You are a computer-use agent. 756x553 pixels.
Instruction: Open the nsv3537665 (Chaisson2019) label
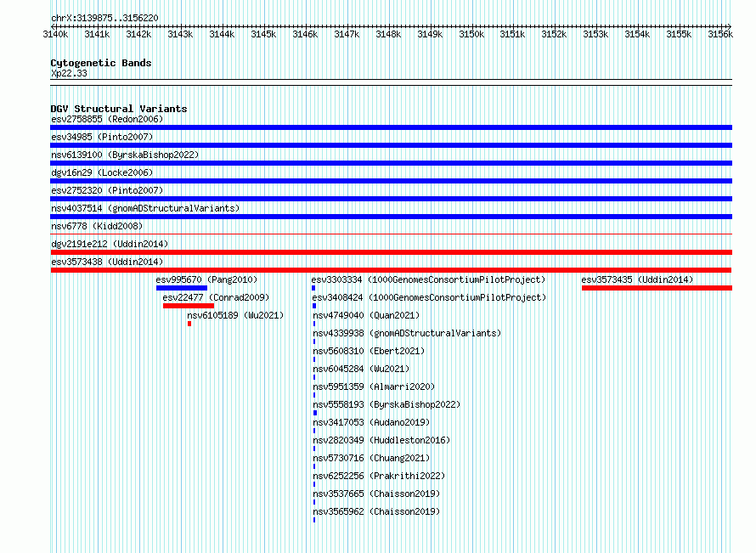[376, 494]
